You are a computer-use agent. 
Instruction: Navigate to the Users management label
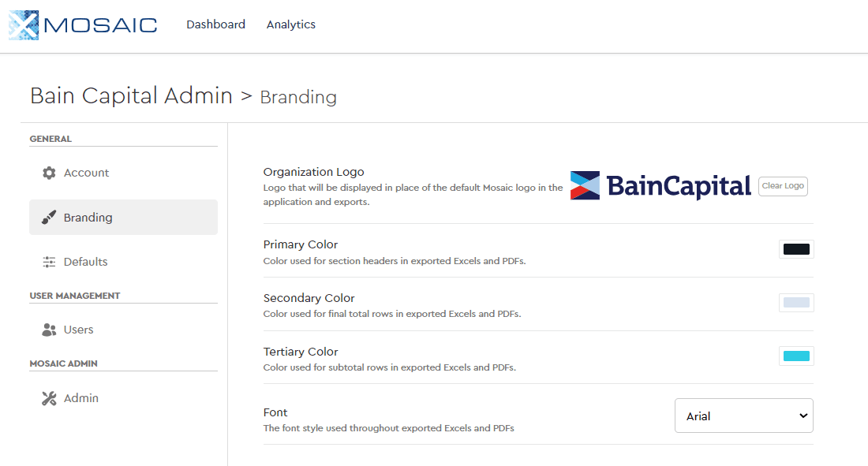point(79,330)
